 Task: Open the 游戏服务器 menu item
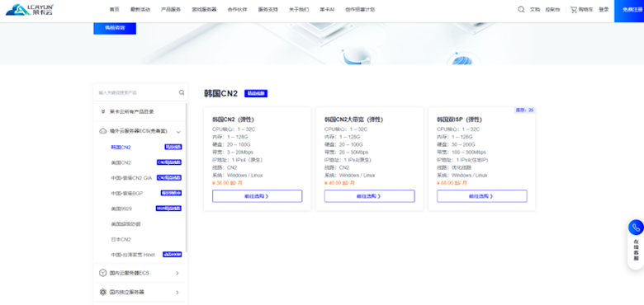point(204,9)
